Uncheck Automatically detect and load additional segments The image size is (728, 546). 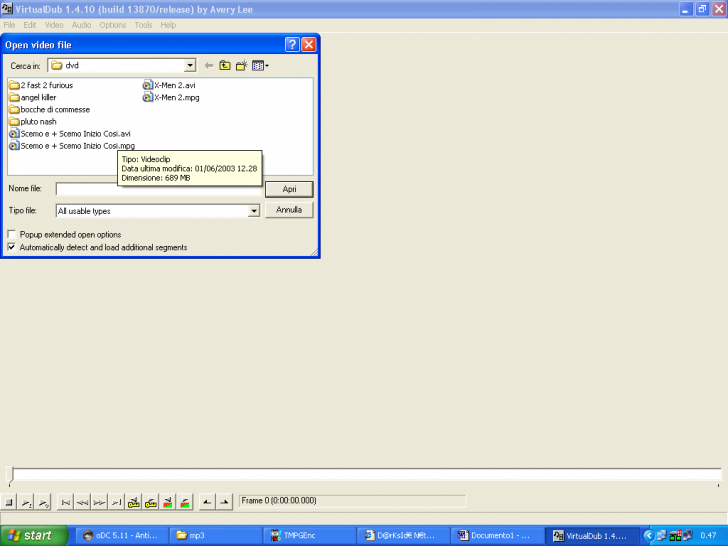pyautogui.click(x=12, y=247)
